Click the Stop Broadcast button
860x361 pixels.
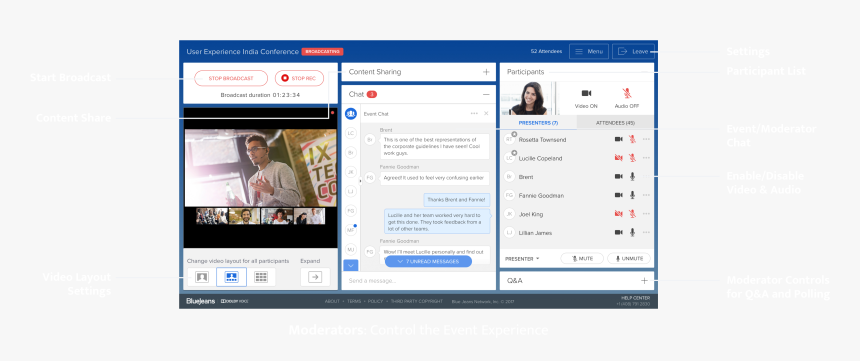pos(231,78)
